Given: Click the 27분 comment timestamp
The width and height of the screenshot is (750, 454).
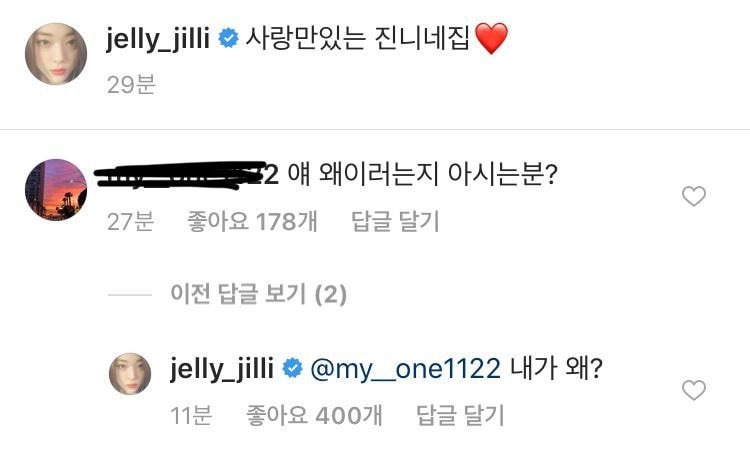Looking at the screenshot, I should click(130, 221).
